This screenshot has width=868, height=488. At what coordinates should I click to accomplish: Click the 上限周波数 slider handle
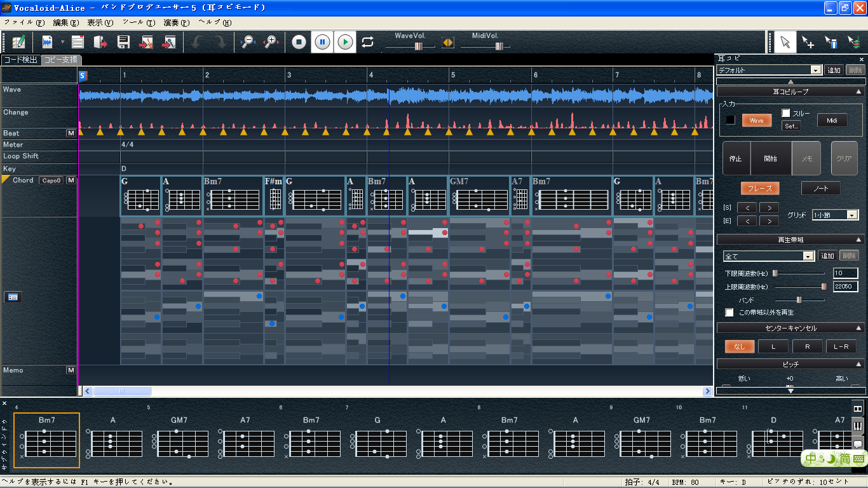824,287
